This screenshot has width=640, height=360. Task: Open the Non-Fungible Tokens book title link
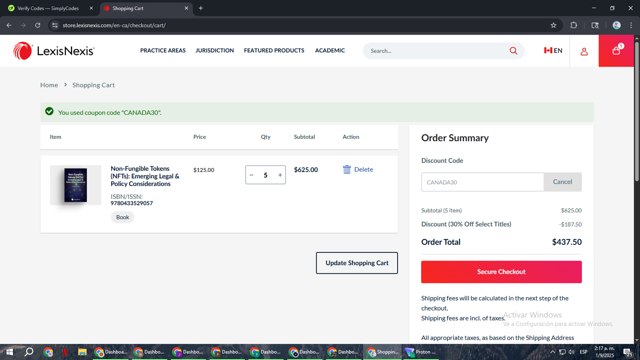145,176
